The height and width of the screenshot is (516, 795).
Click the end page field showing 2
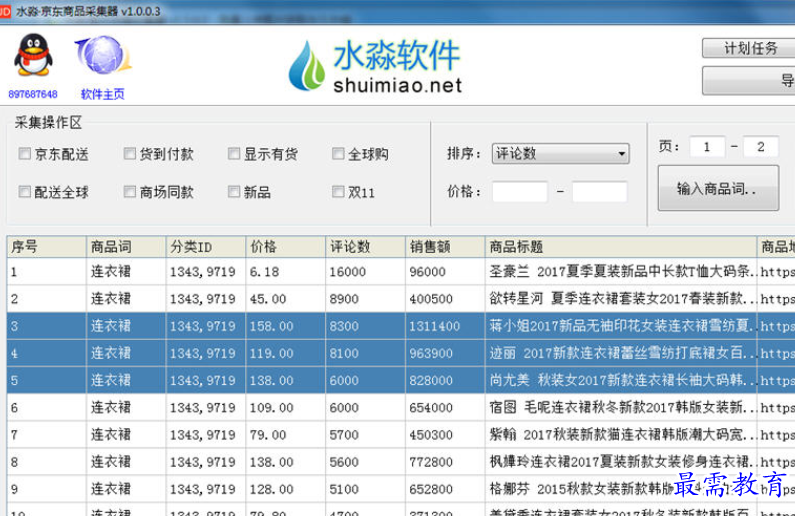761,147
